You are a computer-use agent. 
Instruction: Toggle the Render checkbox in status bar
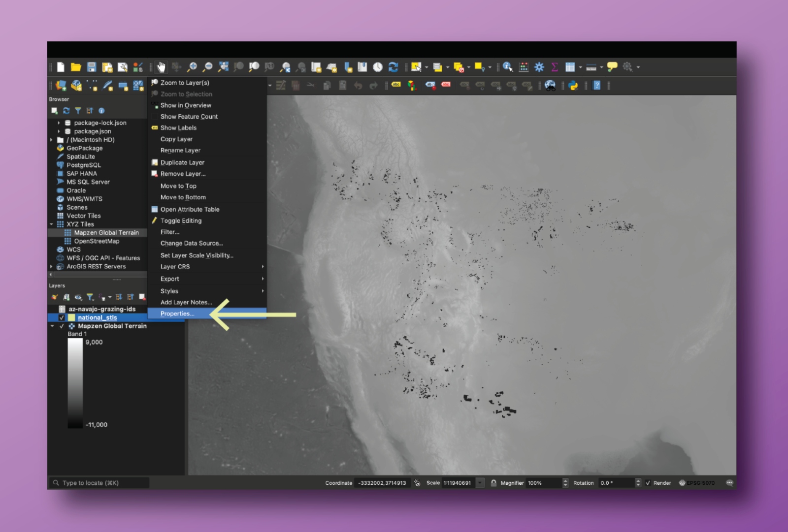click(x=648, y=483)
